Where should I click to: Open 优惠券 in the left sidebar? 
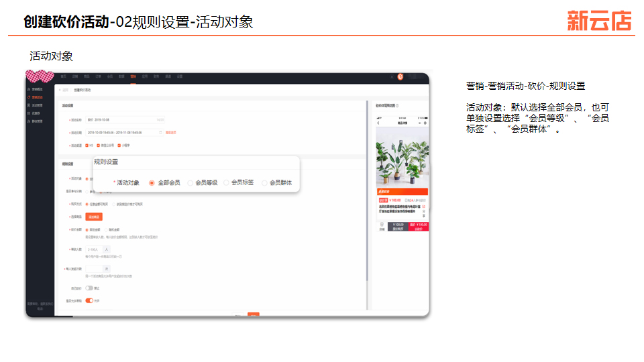coord(34,113)
